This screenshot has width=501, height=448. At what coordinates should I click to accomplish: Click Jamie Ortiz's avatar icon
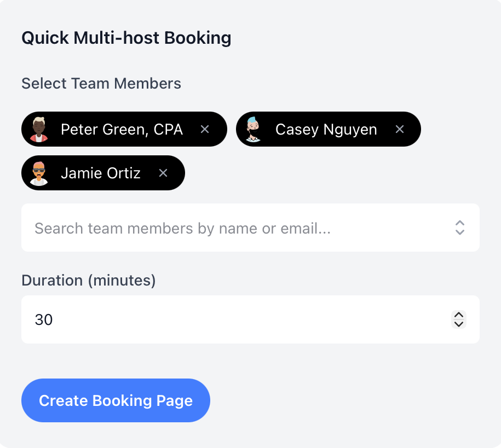(x=39, y=173)
